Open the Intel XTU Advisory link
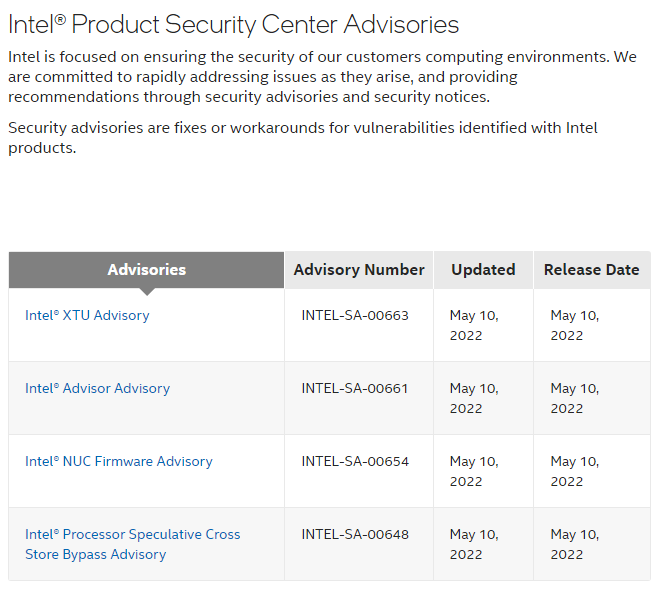This screenshot has width=660, height=589. (87, 316)
